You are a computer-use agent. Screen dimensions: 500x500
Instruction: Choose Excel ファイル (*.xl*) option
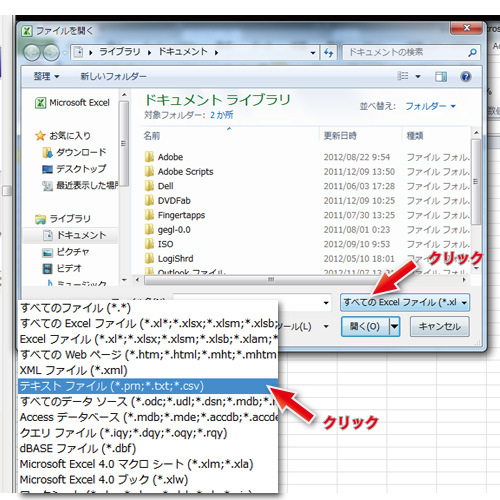pos(148,339)
